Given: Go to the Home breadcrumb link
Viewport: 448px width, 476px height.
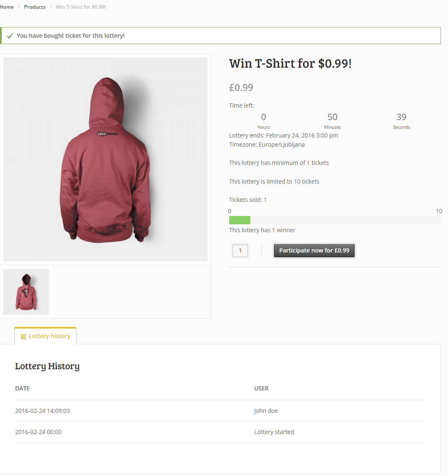Looking at the screenshot, I should pyautogui.click(x=7, y=7).
